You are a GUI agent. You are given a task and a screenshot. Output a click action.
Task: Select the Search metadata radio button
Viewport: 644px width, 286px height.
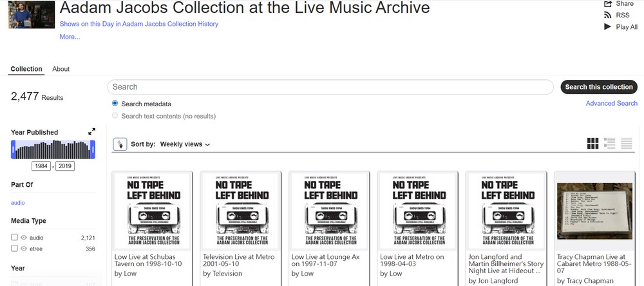pyautogui.click(x=115, y=103)
